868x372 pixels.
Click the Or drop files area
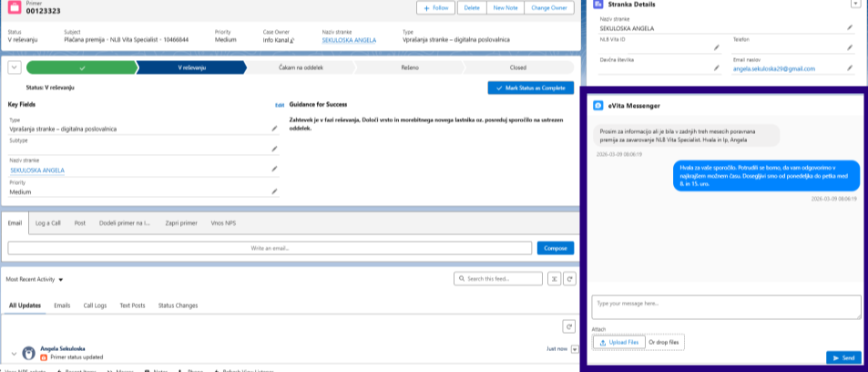663,343
